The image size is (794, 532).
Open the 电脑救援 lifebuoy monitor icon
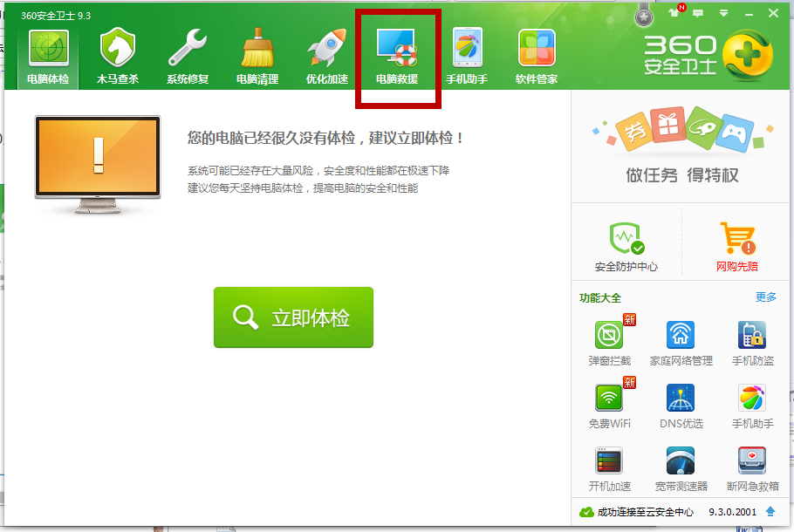397,48
